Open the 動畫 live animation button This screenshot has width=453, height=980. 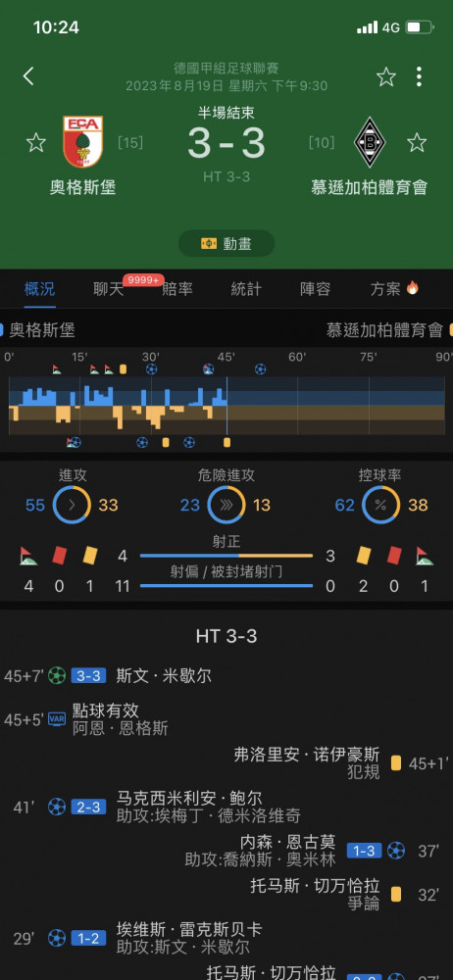click(226, 243)
